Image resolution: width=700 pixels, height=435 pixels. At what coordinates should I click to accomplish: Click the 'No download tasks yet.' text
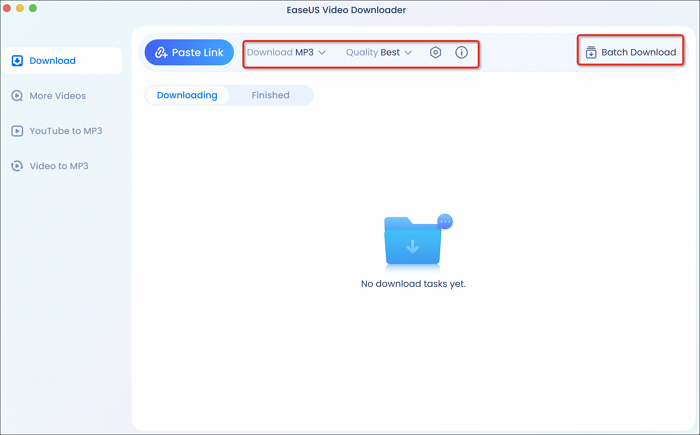pyautogui.click(x=413, y=284)
